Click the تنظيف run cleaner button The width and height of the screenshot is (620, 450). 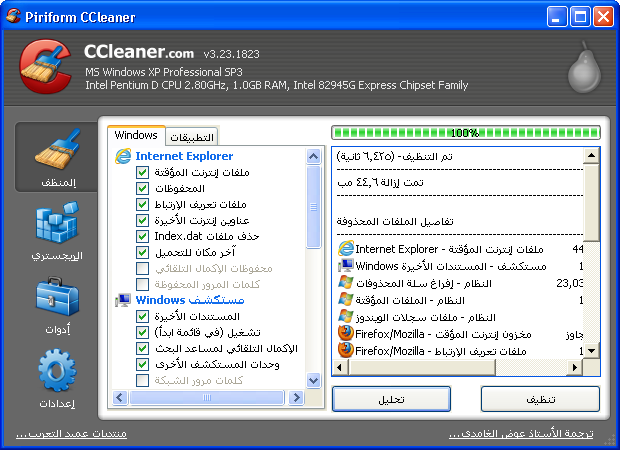(540, 399)
